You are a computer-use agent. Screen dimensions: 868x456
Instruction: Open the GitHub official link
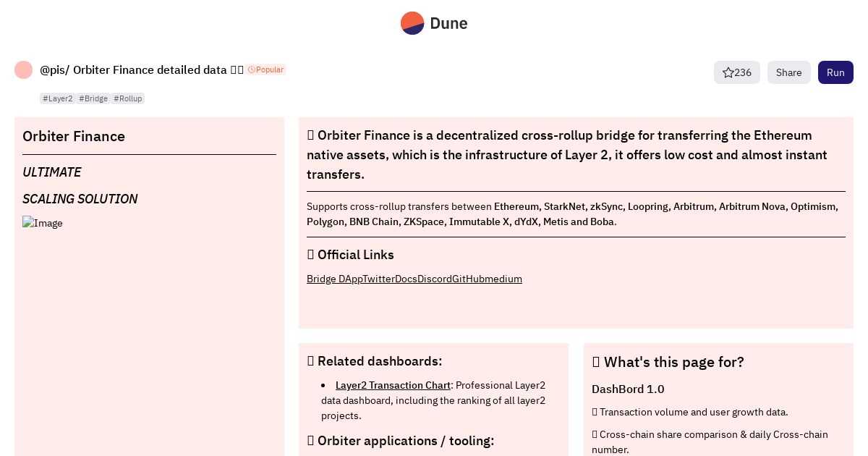tap(468, 279)
